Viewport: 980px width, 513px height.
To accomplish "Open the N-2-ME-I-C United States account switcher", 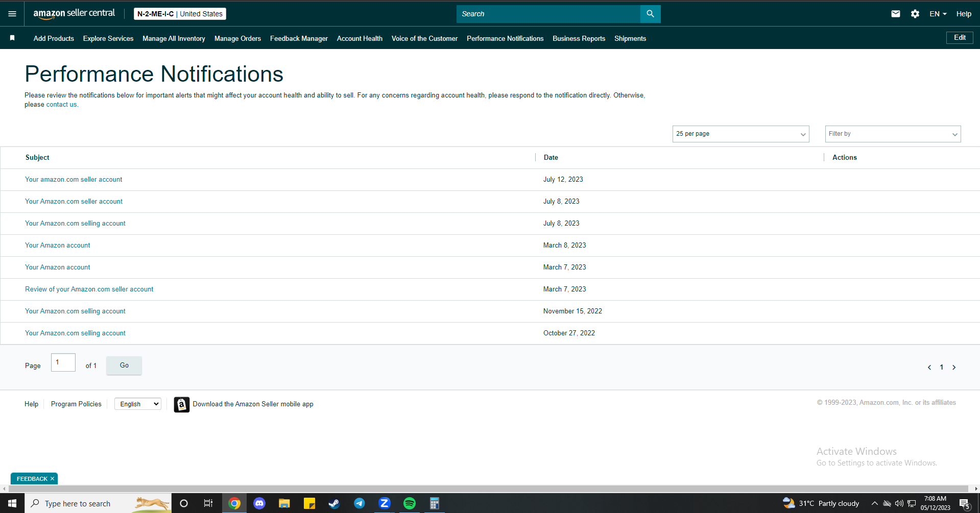I will click(180, 14).
